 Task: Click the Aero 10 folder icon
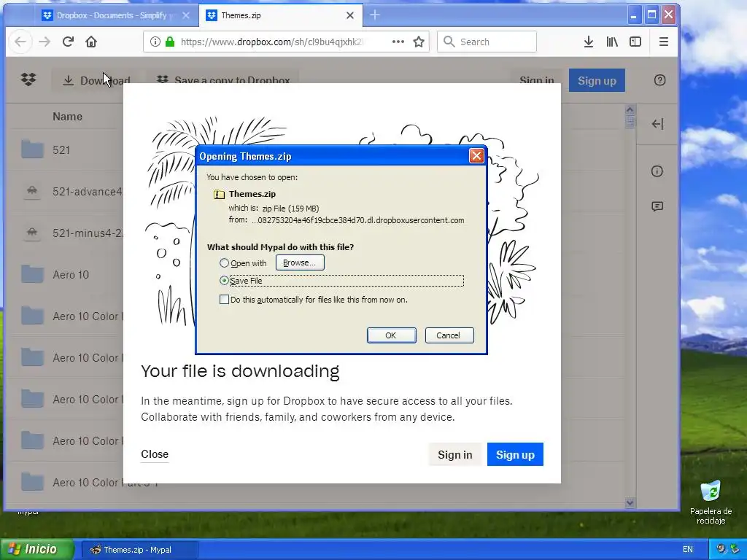(32, 274)
